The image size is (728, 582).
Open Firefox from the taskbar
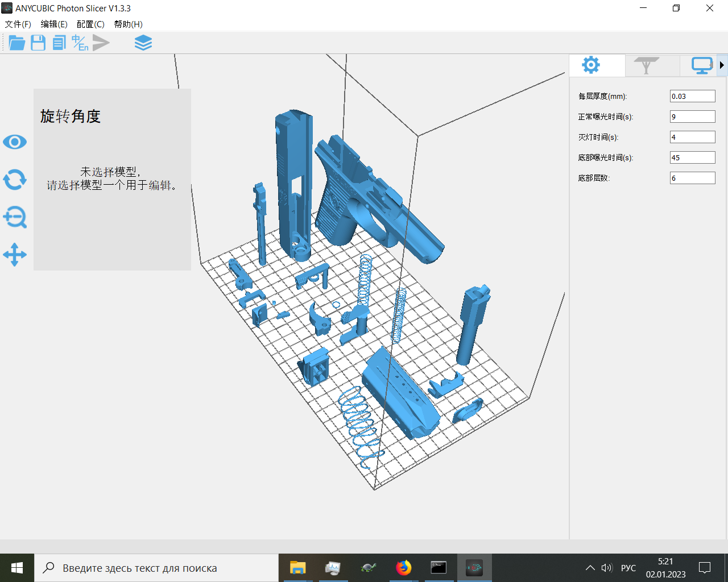(403, 568)
